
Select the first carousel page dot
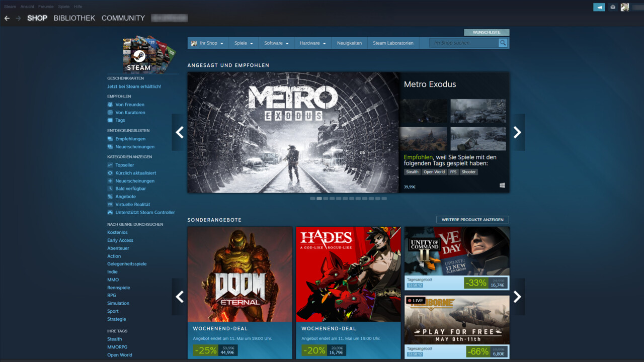(312, 199)
